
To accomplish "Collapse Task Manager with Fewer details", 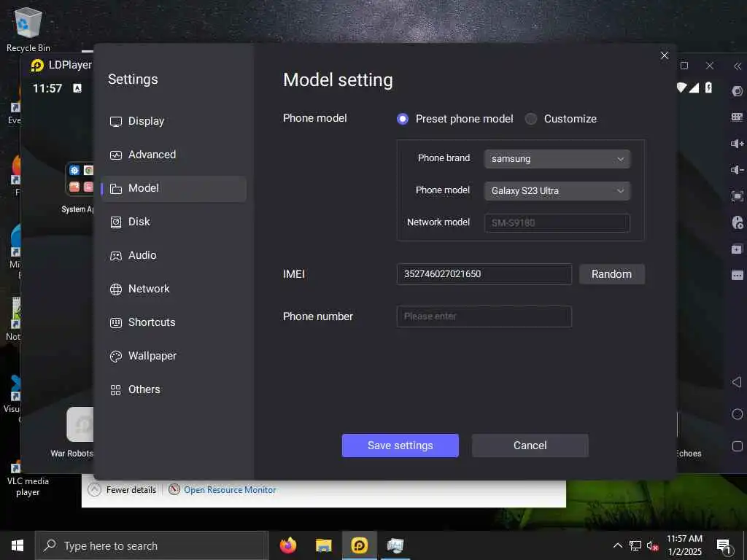I will click(x=123, y=490).
